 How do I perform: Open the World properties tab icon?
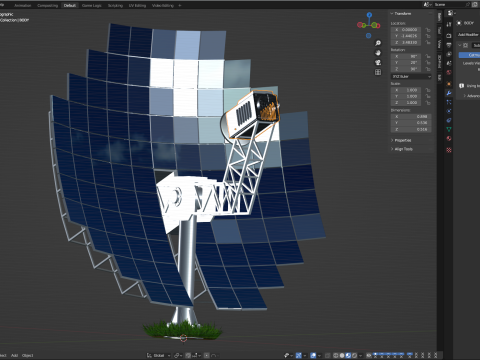coord(449,72)
